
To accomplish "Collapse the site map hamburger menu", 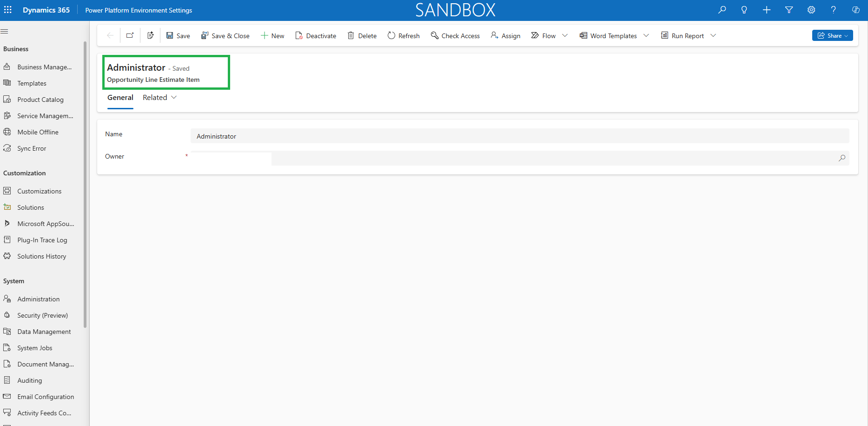I will [x=5, y=31].
